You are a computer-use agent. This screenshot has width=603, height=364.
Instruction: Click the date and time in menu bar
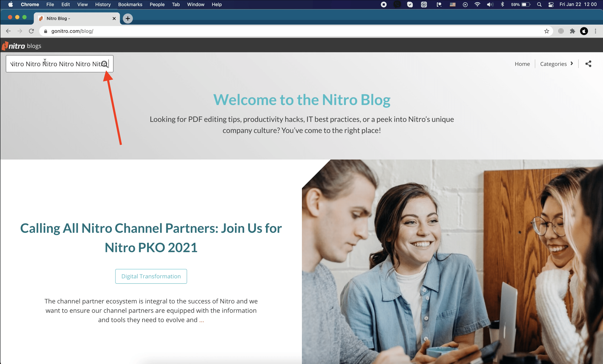[x=578, y=4]
